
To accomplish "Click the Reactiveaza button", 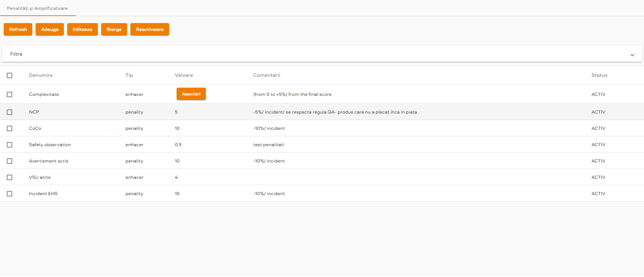I will click(149, 30).
